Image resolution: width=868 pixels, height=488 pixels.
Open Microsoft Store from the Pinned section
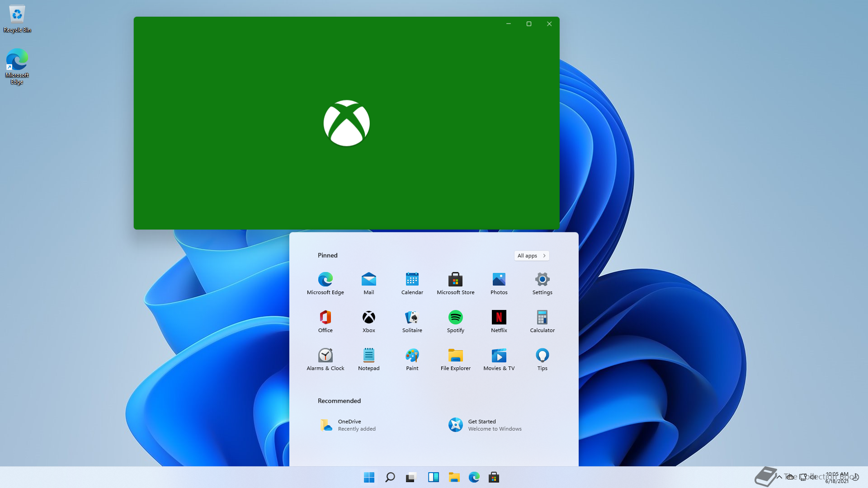pos(455,283)
